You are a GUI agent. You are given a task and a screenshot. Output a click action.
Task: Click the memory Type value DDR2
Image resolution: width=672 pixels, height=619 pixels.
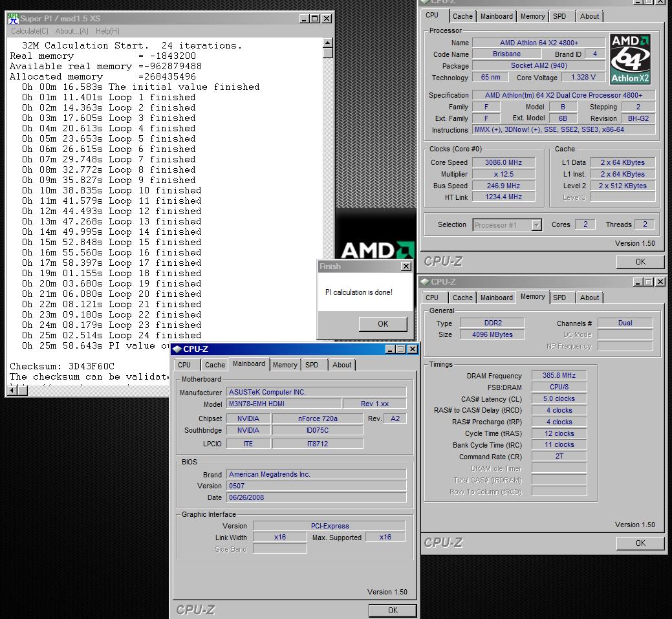coord(492,323)
